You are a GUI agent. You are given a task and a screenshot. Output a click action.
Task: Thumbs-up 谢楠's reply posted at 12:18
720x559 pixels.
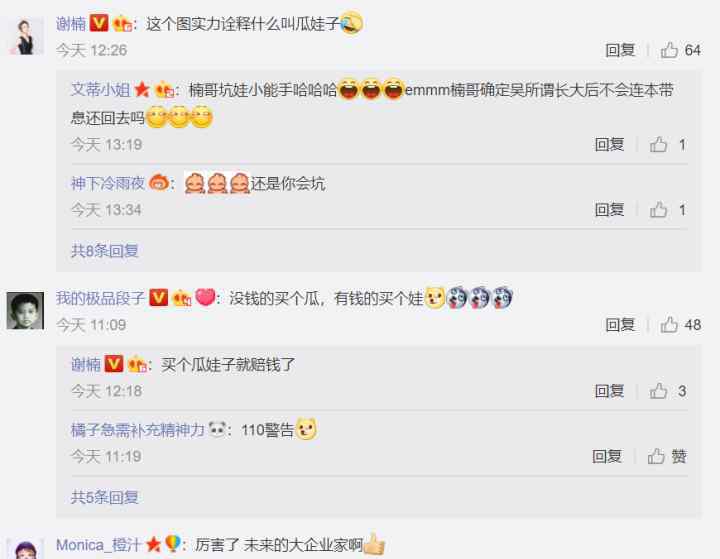[x=668, y=391]
